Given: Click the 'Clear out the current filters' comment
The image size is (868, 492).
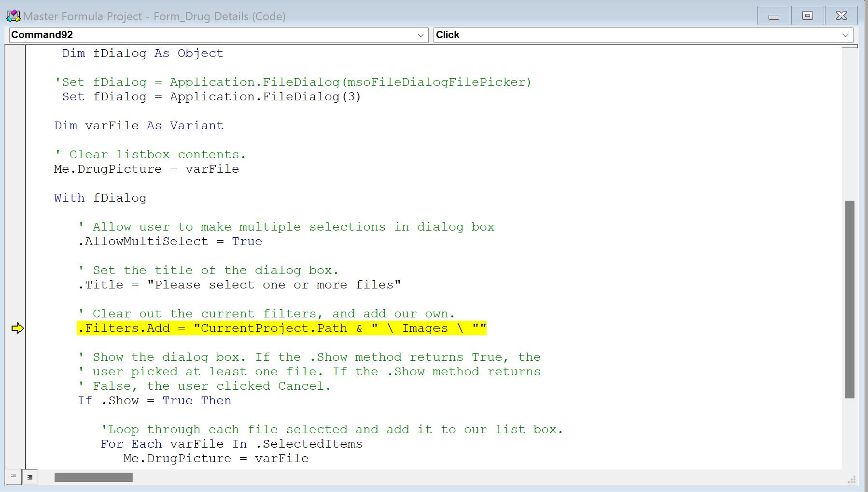Looking at the screenshot, I should 266,314.
